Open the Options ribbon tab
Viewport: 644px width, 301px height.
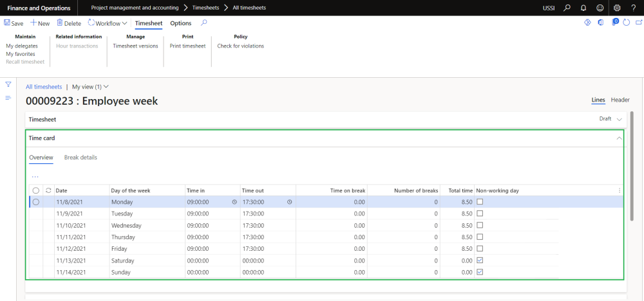180,23
